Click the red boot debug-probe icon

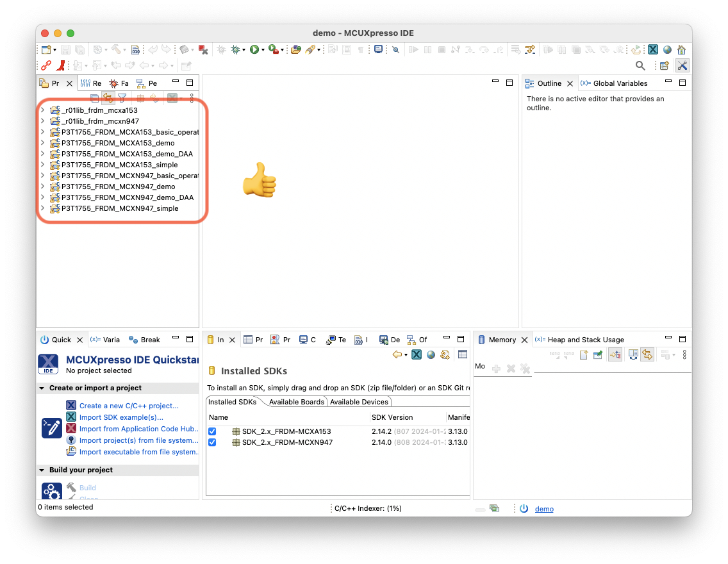tap(61, 65)
